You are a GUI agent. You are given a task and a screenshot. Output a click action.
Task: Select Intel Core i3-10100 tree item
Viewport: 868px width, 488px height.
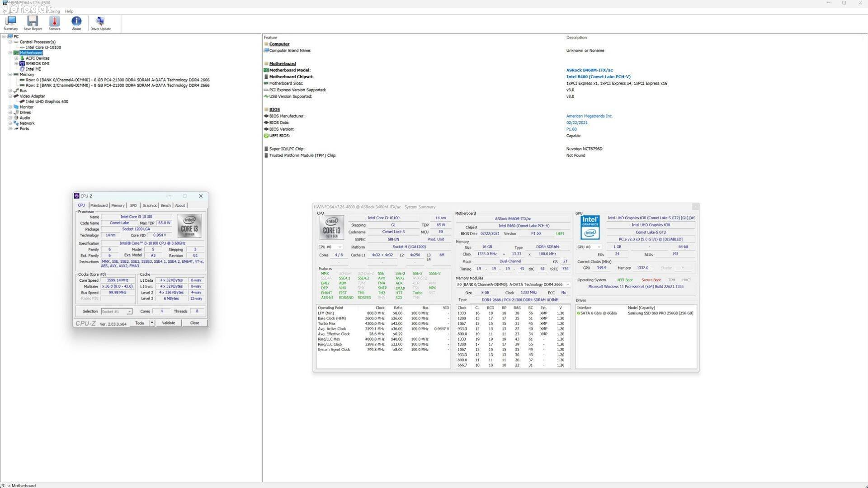[43, 47]
